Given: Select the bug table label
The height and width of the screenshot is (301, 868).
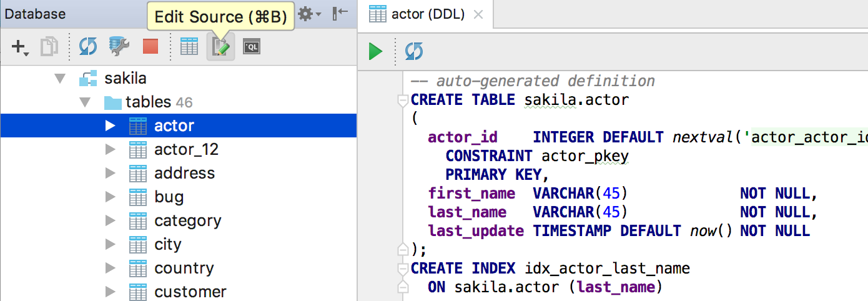Looking at the screenshot, I should pyautogui.click(x=169, y=198).
